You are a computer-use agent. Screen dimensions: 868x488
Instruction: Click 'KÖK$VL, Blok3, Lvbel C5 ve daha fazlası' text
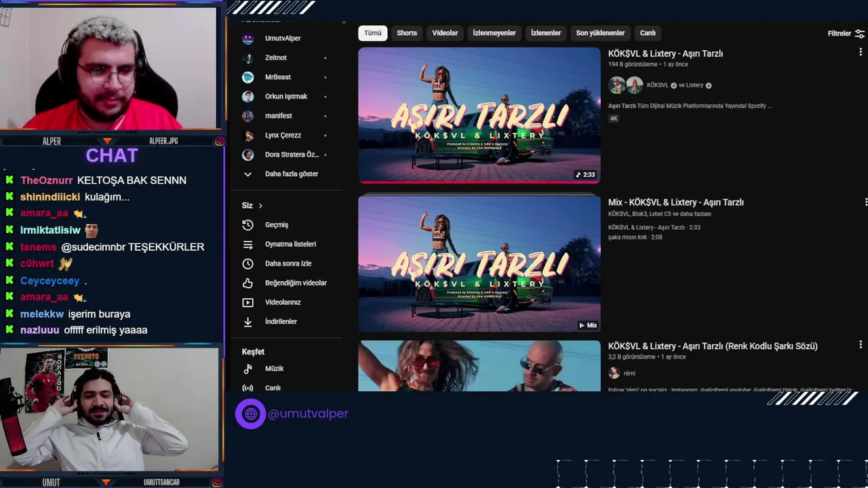660,214
